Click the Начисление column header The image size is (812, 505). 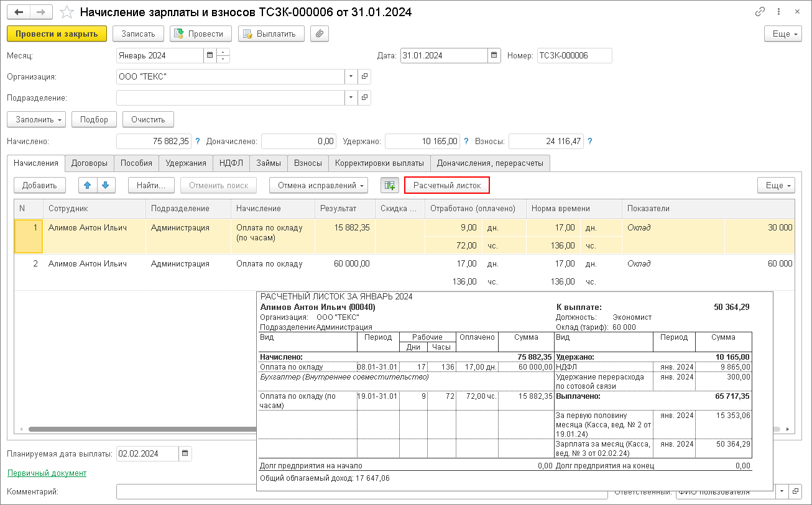(273, 209)
